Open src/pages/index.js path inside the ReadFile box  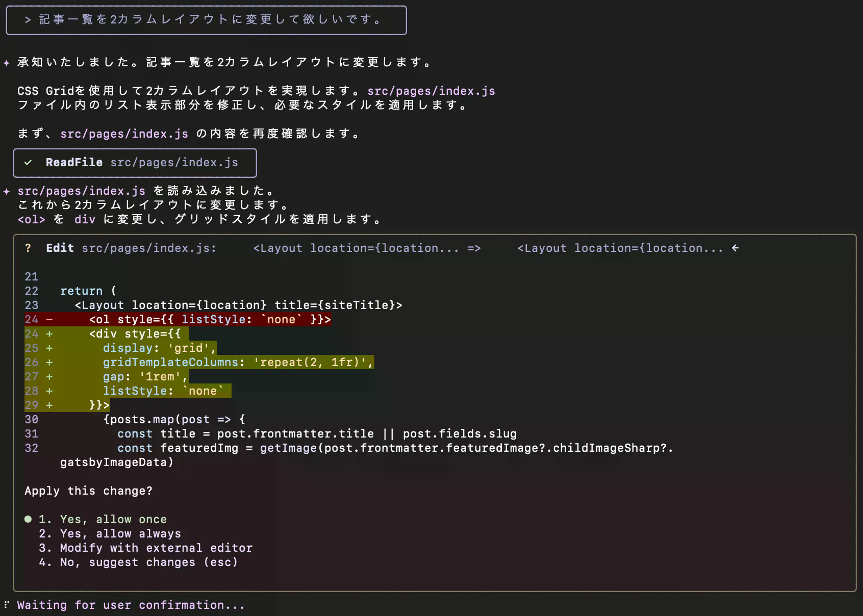pyautogui.click(x=174, y=162)
